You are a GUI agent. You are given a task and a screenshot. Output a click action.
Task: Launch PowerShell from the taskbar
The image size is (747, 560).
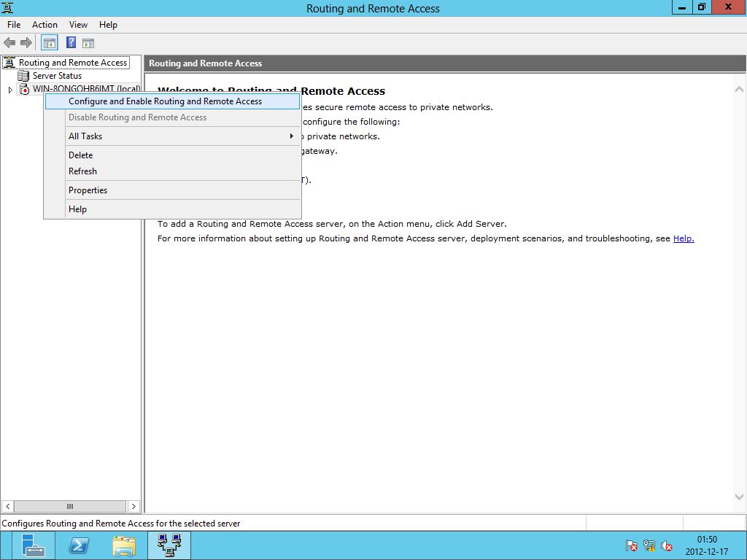tap(79, 545)
